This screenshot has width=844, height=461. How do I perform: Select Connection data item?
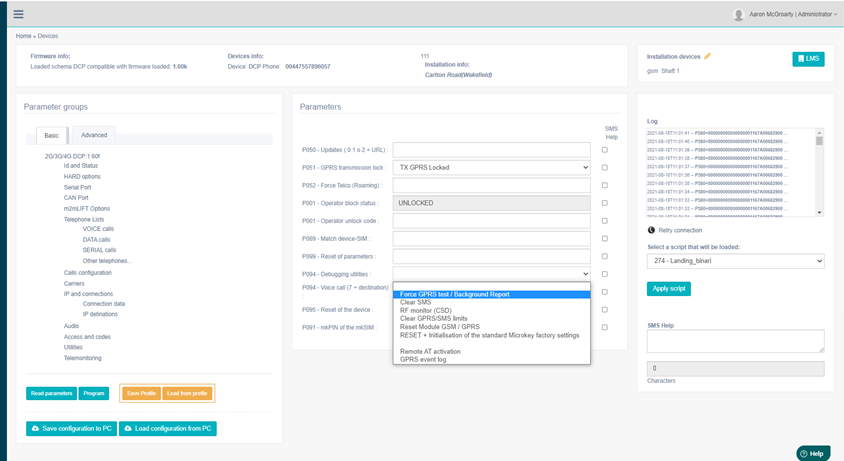click(x=103, y=304)
